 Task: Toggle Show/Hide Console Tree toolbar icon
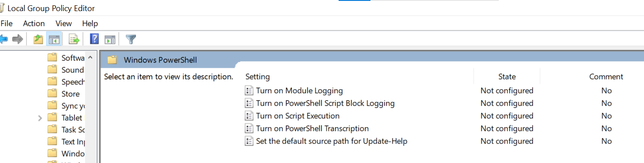[54, 39]
